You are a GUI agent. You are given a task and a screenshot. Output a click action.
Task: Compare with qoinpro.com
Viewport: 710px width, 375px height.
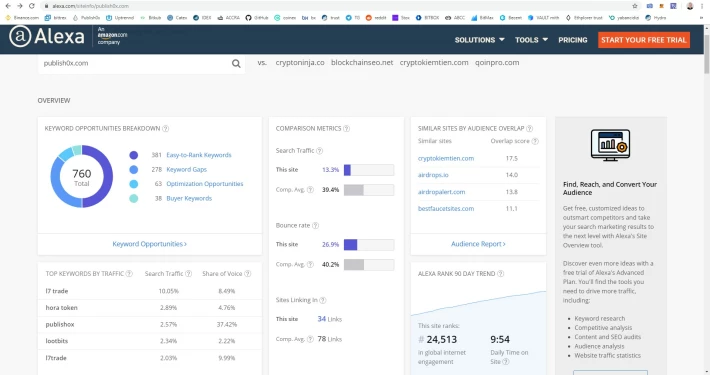tap(497, 63)
